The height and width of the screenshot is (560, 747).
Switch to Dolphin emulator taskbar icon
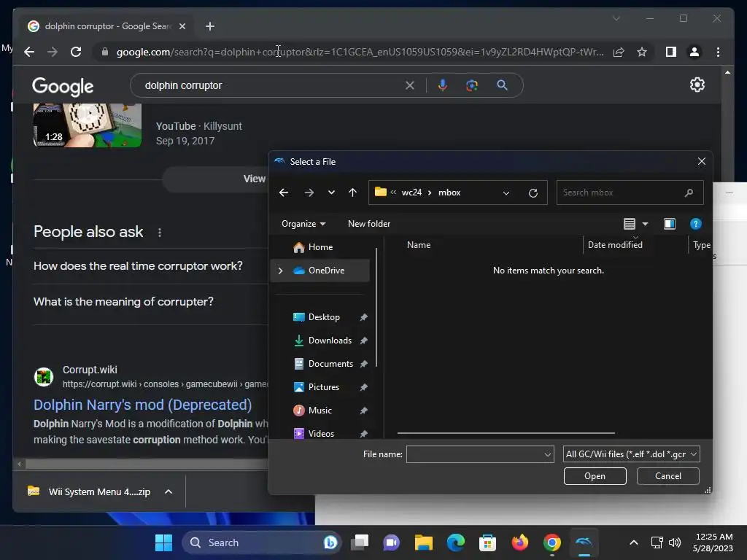pyautogui.click(x=584, y=542)
